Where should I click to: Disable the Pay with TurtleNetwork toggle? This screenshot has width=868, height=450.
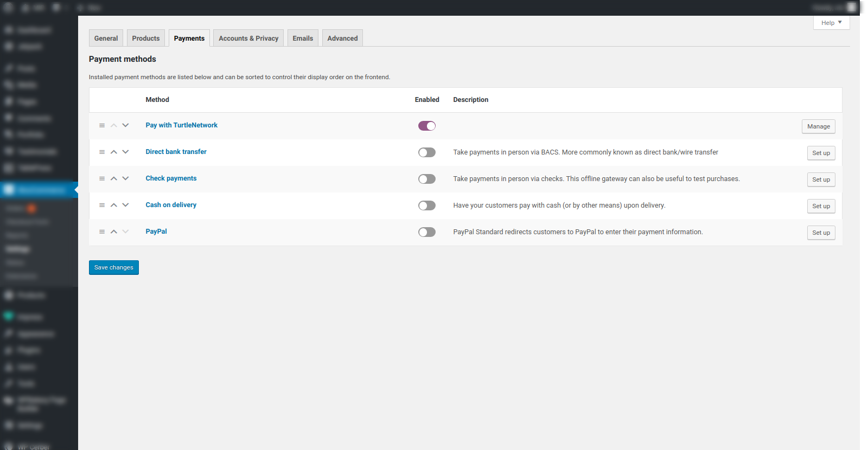click(427, 126)
